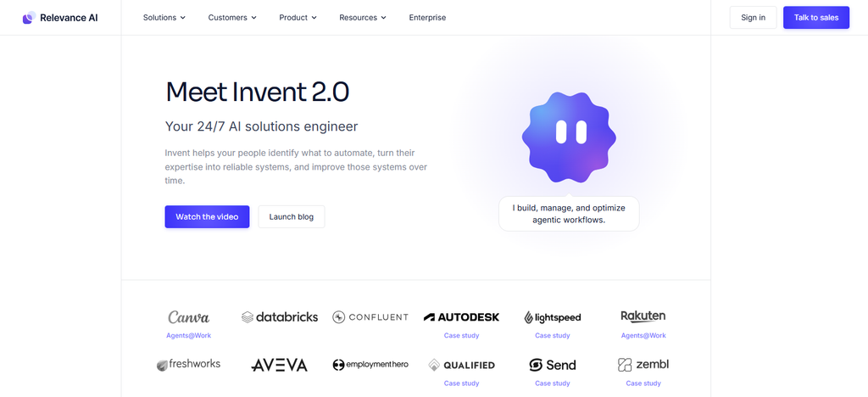Click the Talk to sales button
Screen dimensions: 868x397
pyautogui.click(x=816, y=18)
